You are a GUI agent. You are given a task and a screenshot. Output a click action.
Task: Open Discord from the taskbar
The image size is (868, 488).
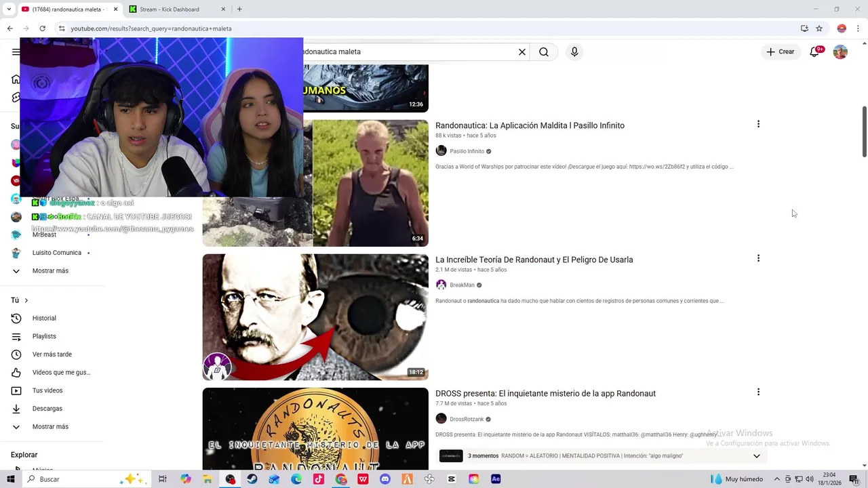385,479
